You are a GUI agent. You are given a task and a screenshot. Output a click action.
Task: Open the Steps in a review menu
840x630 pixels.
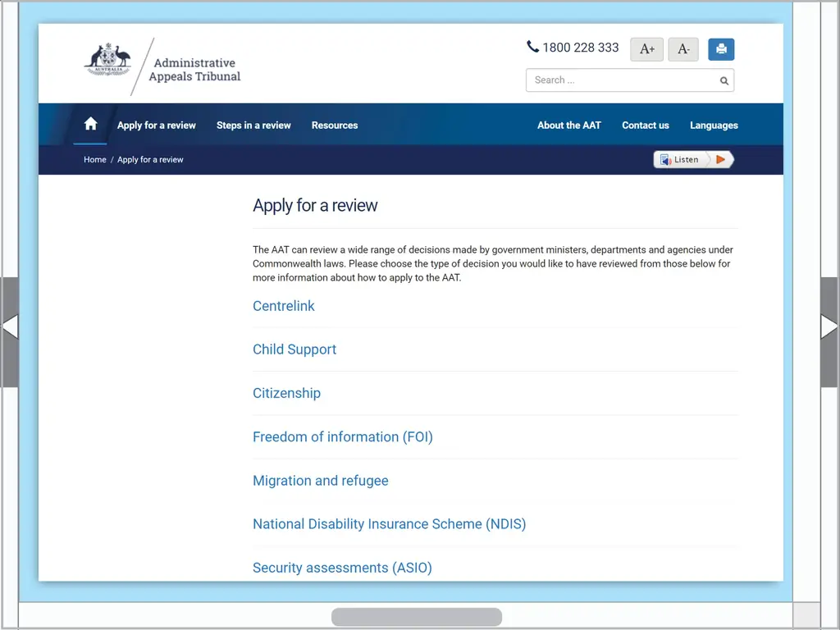[x=253, y=126]
